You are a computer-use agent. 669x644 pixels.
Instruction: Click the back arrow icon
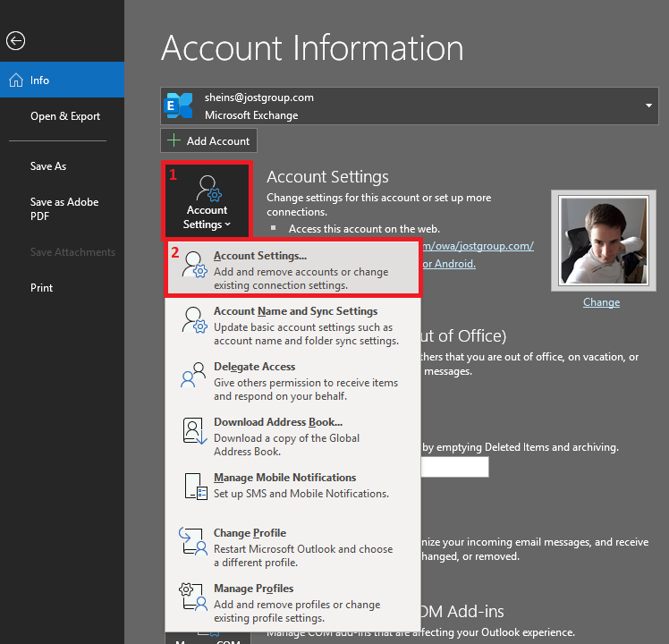(16, 41)
